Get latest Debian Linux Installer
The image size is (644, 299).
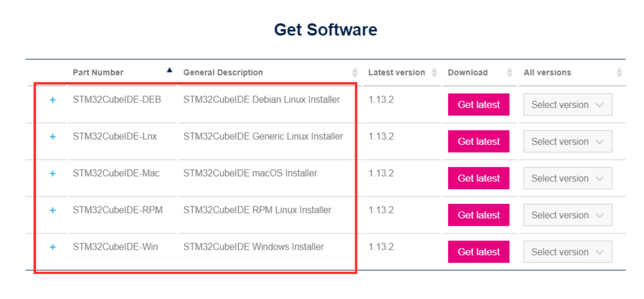[479, 105]
